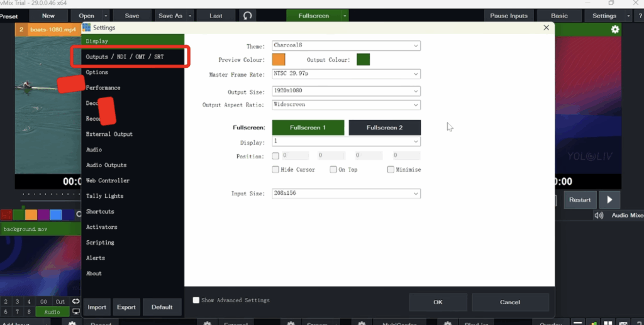The width and height of the screenshot is (644, 325).
Task: Click the vMix icon in the Settings title bar
Action: [x=87, y=28]
